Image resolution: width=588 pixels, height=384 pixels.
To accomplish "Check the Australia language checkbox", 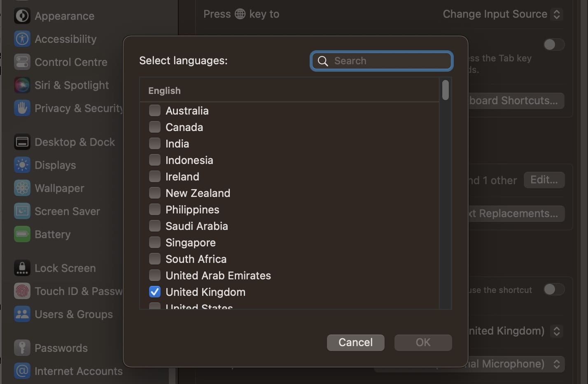I will (x=154, y=110).
